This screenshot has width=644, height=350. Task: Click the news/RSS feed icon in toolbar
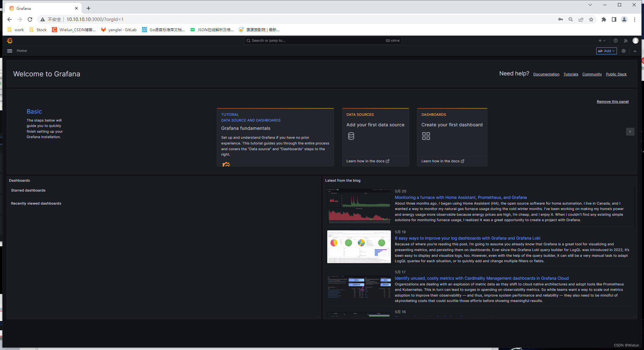coord(626,40)
